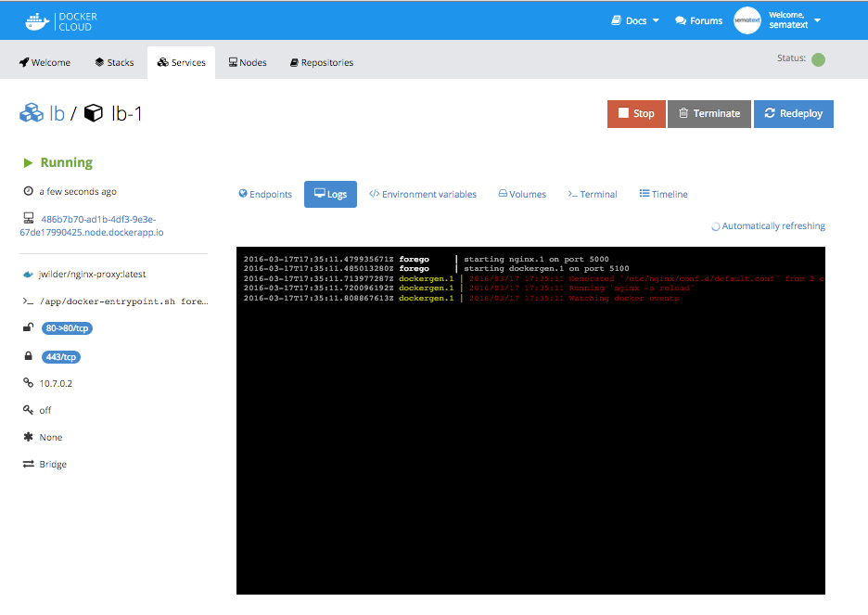868x615 pixels.
Task: Terminate the lb-1 container
Action: coord(709,114)
